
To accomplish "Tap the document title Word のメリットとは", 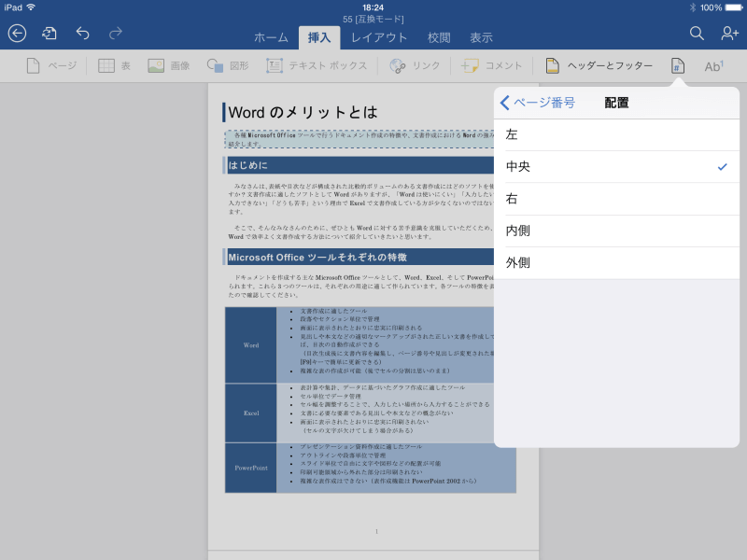I will click(303, 112).
